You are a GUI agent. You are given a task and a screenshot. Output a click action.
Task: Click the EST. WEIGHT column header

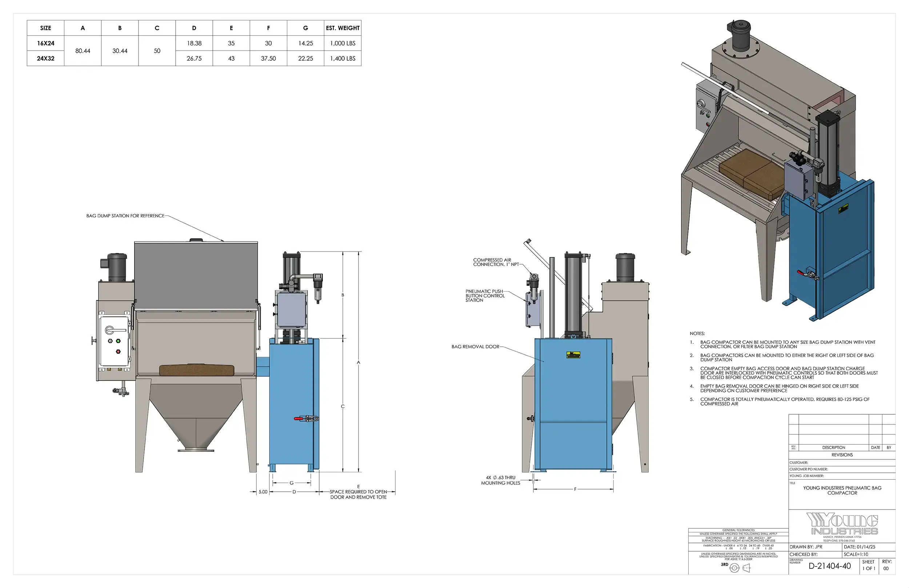point(343,28)
